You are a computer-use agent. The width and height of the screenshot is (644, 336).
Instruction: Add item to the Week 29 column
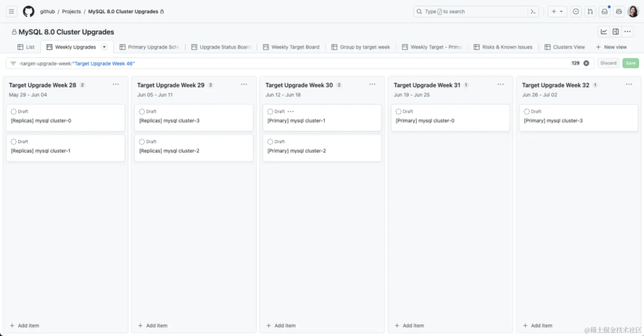[x=153, y=326]
